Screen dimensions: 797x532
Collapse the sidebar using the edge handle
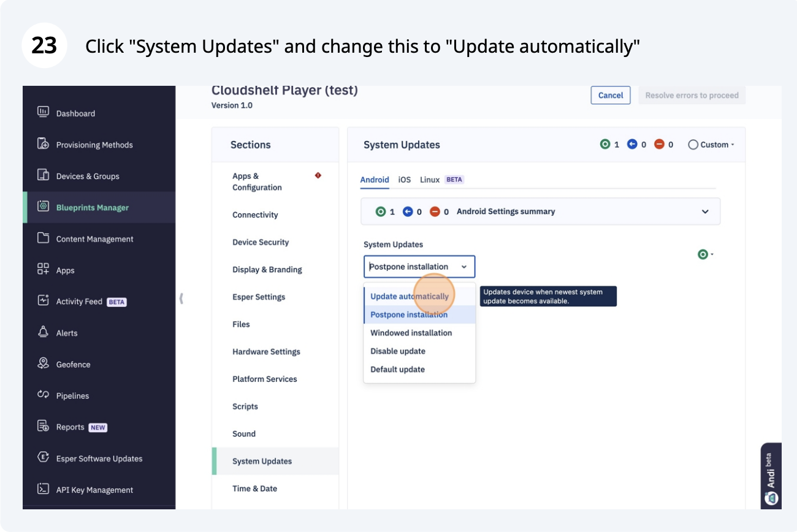181,298
